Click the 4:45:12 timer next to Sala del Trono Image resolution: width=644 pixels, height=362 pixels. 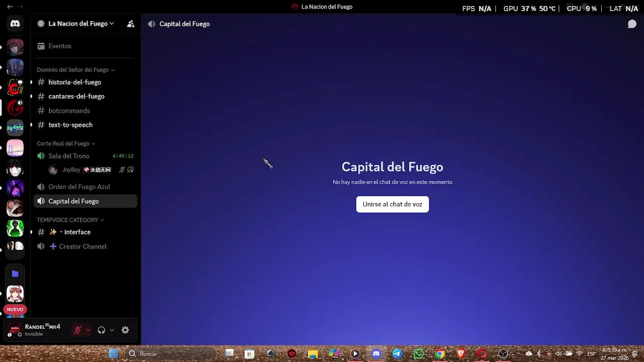[x=123, y=156]
